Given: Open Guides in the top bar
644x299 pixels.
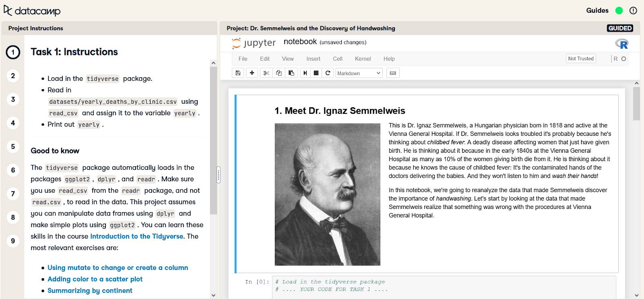Looking at the screenshot, I should pos(597,10).
